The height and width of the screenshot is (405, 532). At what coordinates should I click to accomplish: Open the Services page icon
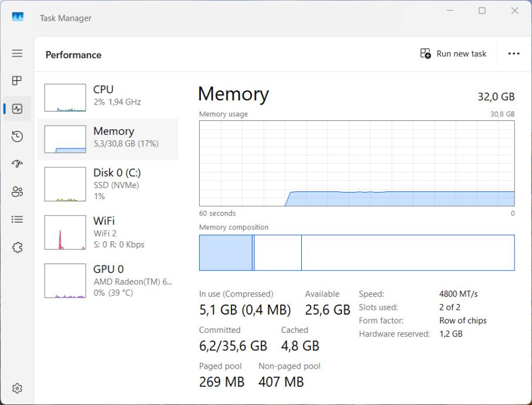click(17, 247)
